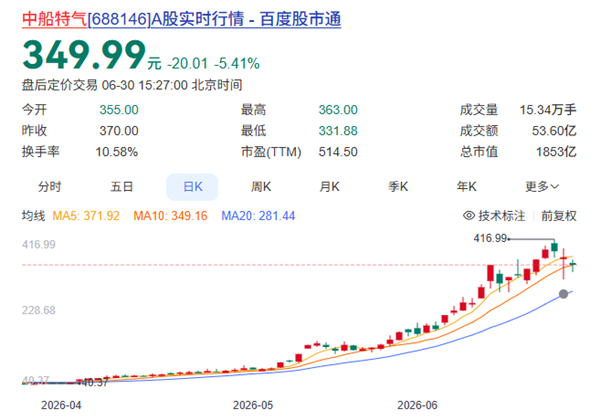Click the 今开 value 355.00
This screenshot has height=420, width=600.
coord(119,110)
